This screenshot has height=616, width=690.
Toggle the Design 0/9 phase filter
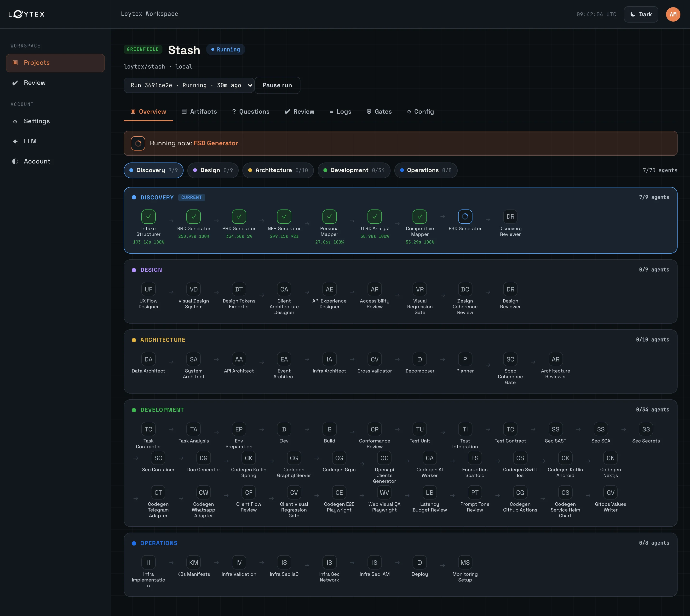click(213, 170)
